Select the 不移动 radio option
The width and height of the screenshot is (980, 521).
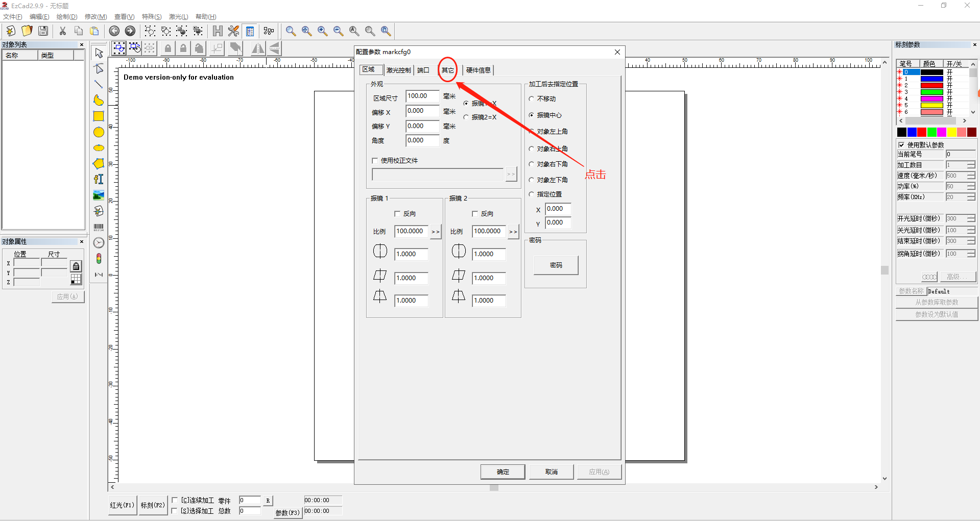click(532, 99)
